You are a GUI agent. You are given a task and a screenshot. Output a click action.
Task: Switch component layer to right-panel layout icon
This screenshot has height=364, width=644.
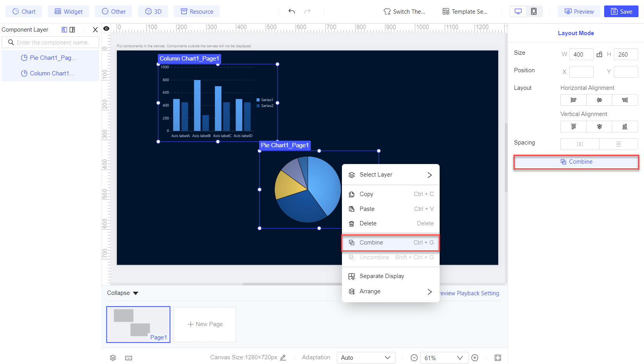click(x=72, y=30)
